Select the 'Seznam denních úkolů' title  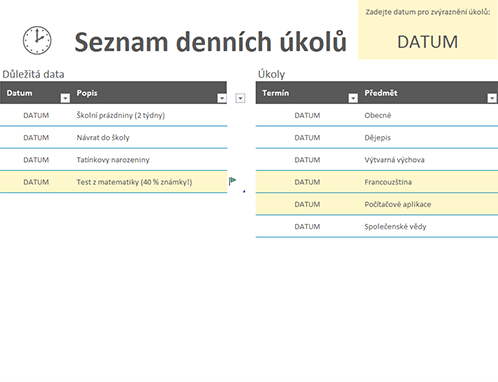pos(211,42)
